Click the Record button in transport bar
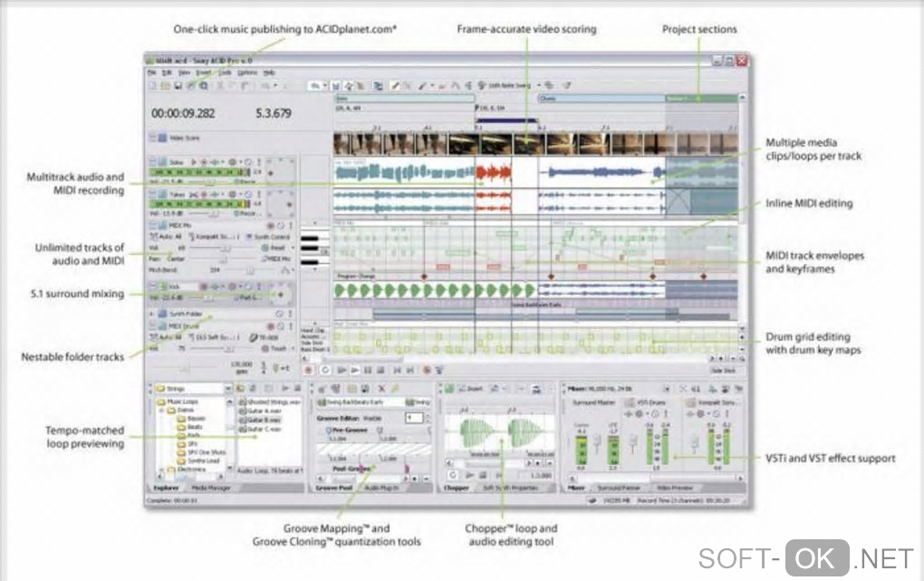 click(308, 370)
